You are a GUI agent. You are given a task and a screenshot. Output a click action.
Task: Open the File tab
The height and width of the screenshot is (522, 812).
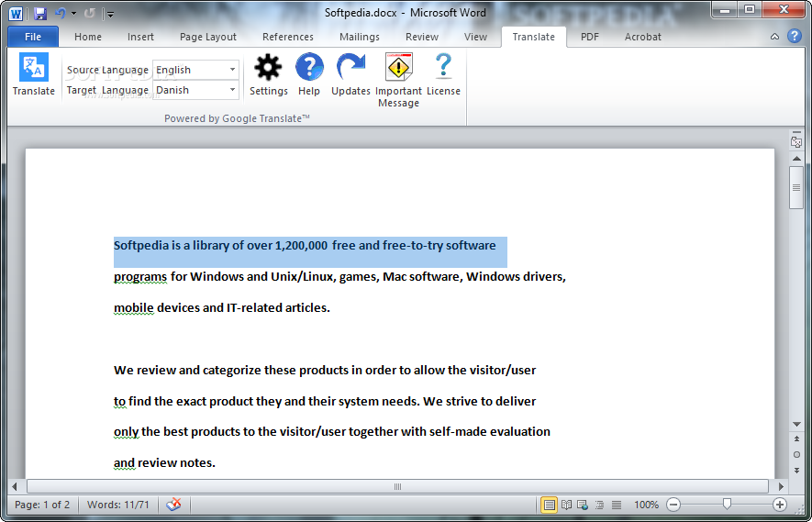(33, 37)
